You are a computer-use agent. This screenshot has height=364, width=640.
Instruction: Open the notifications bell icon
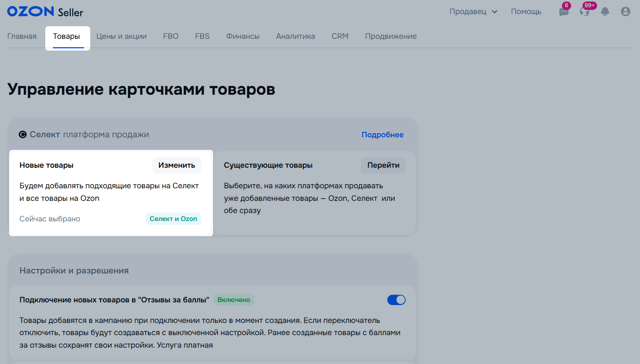pyautogui.click(x=605, y=12)
